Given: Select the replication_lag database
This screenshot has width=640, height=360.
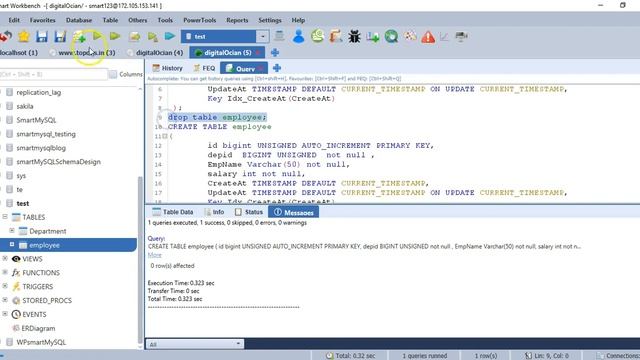Looking at the screenshot, I should pyautogui.click(x=39, y=92).
